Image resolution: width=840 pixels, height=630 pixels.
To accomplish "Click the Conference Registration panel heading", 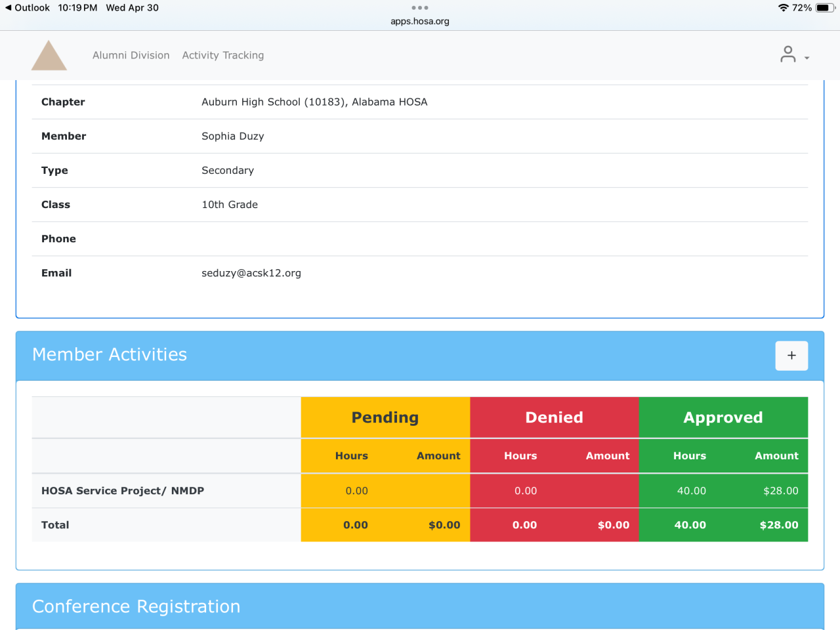I will tap(136, 606).
